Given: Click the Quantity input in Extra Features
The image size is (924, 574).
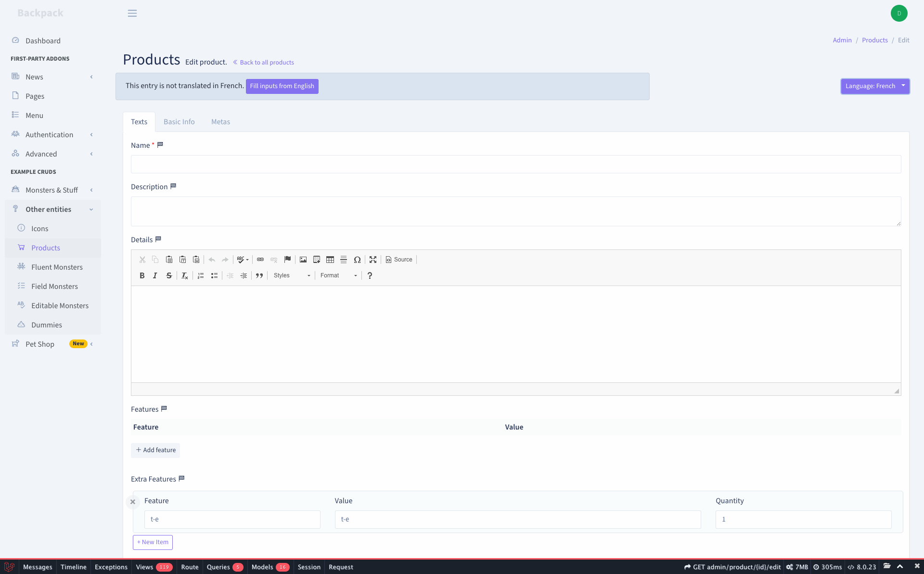Looking at the screenshot, I should tap(803, 520).
